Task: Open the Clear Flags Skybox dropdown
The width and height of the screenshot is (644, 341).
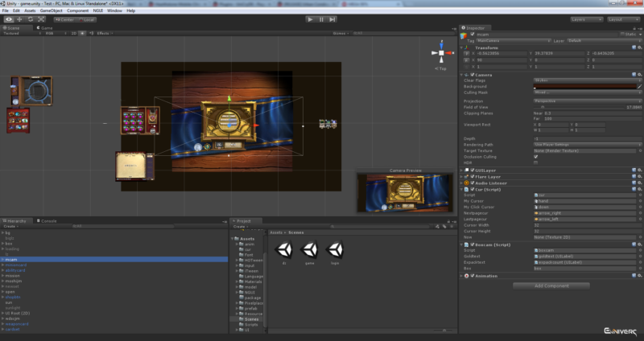Action: (x=588, y=80)
